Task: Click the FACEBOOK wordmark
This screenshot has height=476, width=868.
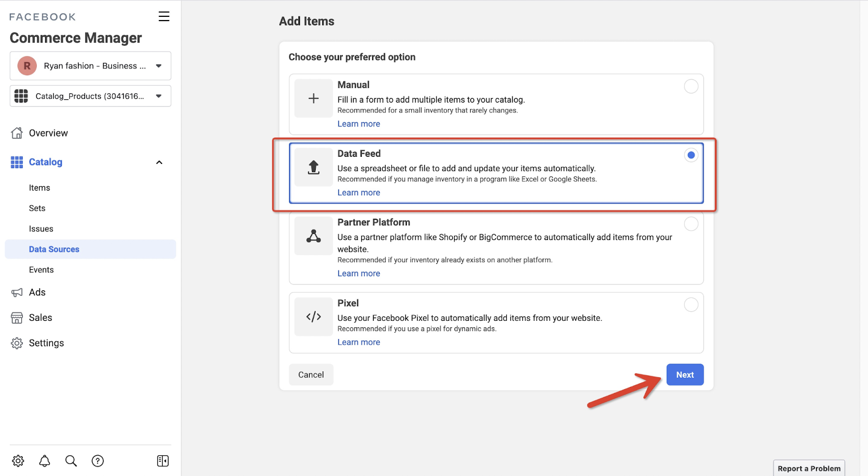Action: tap(43, 17)
